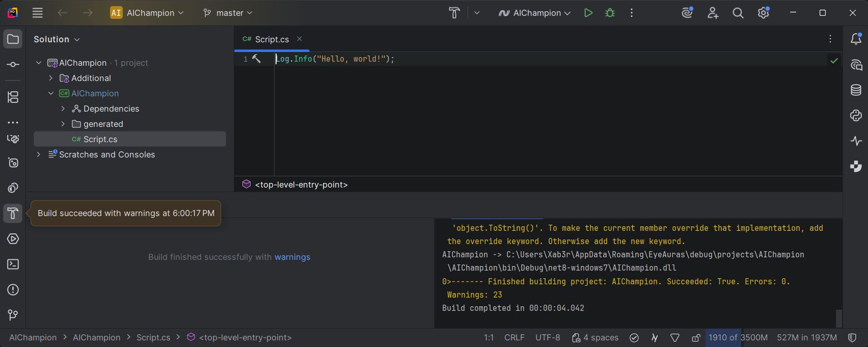Viewport: 868px width, 347px height.
Task: Click the Build succeeded notification tooltip
Action: coord(126,213)
